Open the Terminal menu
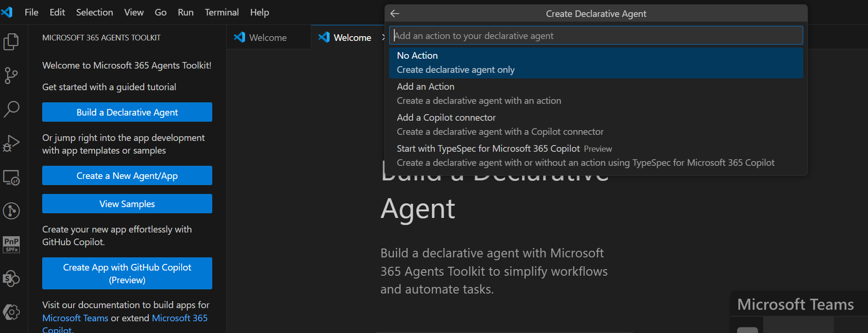This screenshot has height=333, width=868. (222, 12)
